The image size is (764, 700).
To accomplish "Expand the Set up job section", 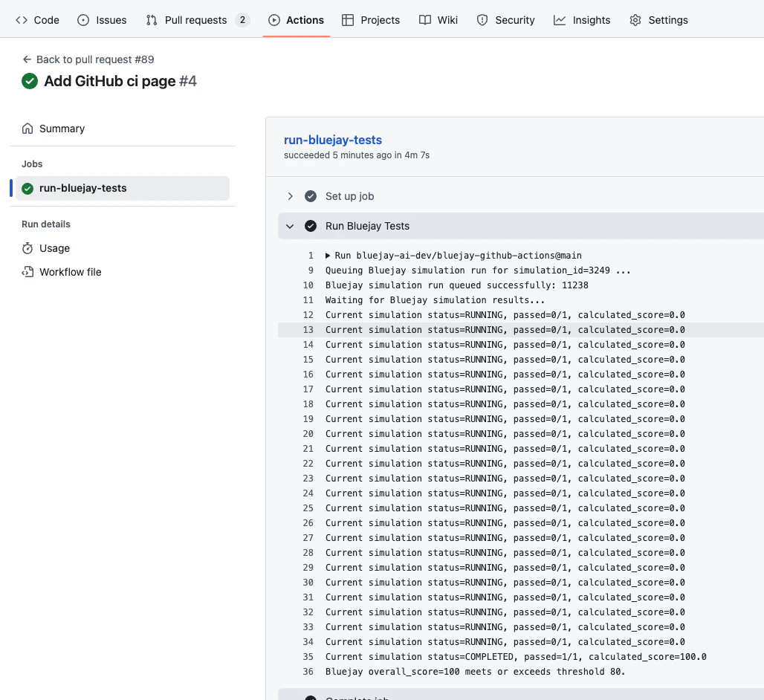I will click(x=290, y=196).
